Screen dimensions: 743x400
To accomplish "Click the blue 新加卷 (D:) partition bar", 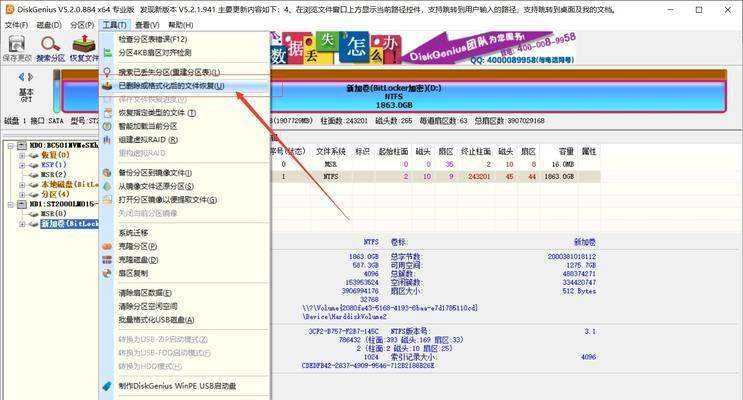I will (393, 96).
